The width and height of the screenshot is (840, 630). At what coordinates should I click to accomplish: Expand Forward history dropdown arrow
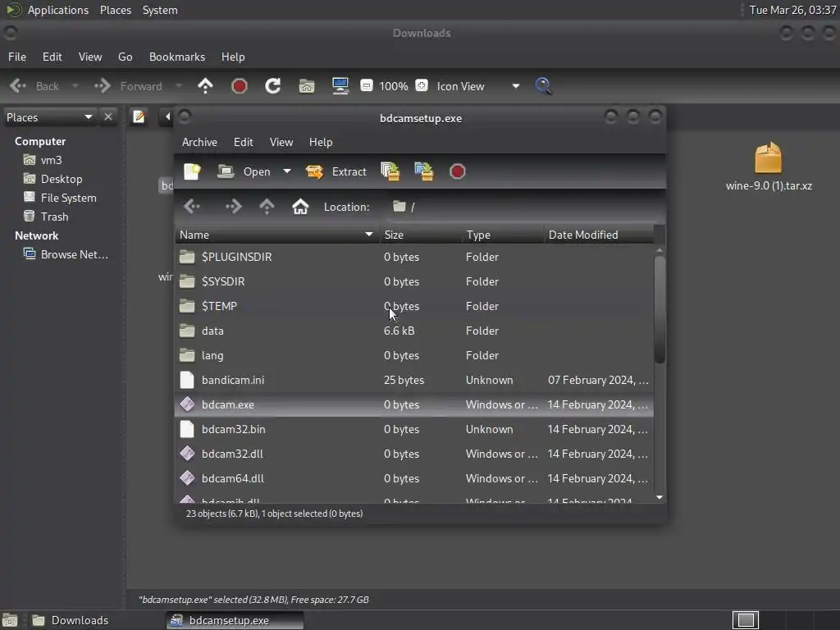178,86
